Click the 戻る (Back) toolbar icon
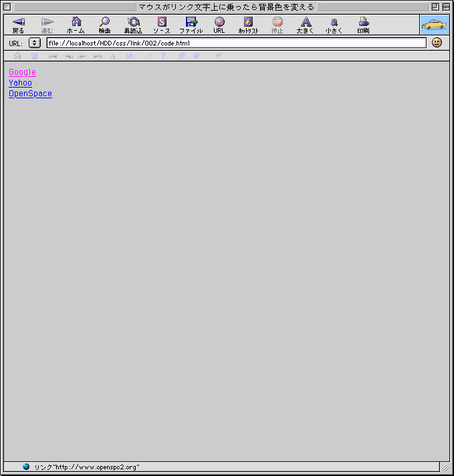The height and width of the screenshot is (476, 454). (18, 25)
